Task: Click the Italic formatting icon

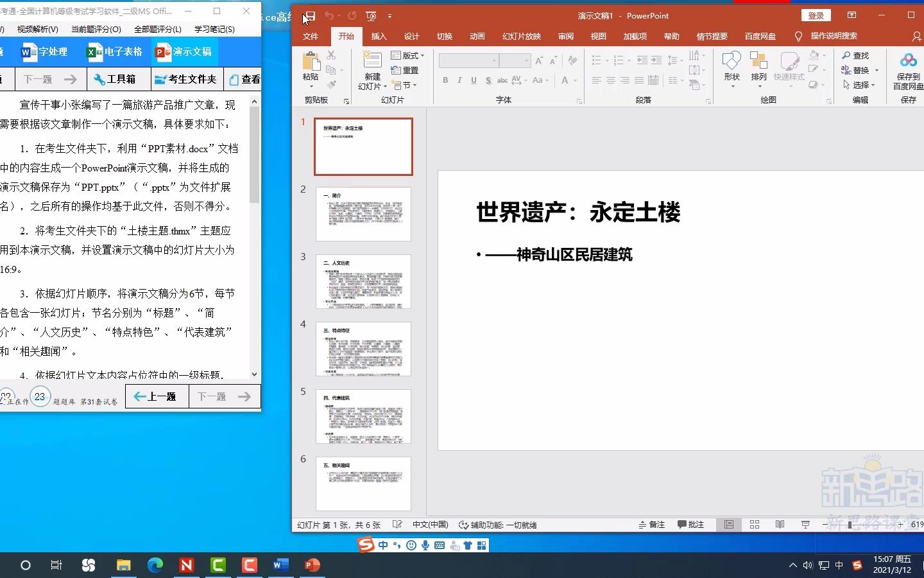Action: (x=459, y=80)
